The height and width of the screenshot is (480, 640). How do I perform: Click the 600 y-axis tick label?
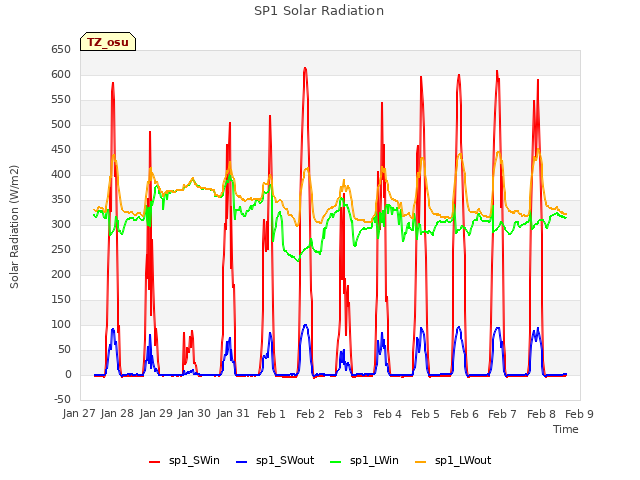pyautogui.click(x=61, y=74)
